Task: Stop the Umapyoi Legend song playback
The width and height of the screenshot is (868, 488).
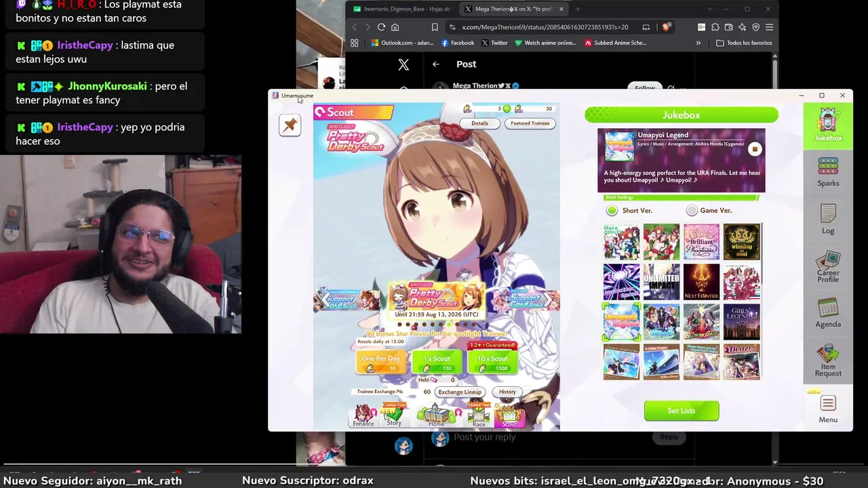Action: coord(755,149)
